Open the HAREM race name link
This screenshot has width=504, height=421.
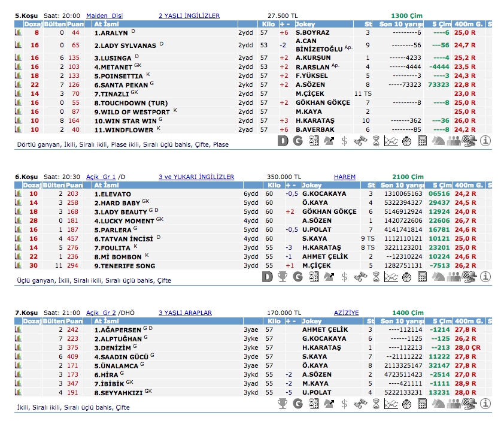pyautogui.click(x=345, y=177)
